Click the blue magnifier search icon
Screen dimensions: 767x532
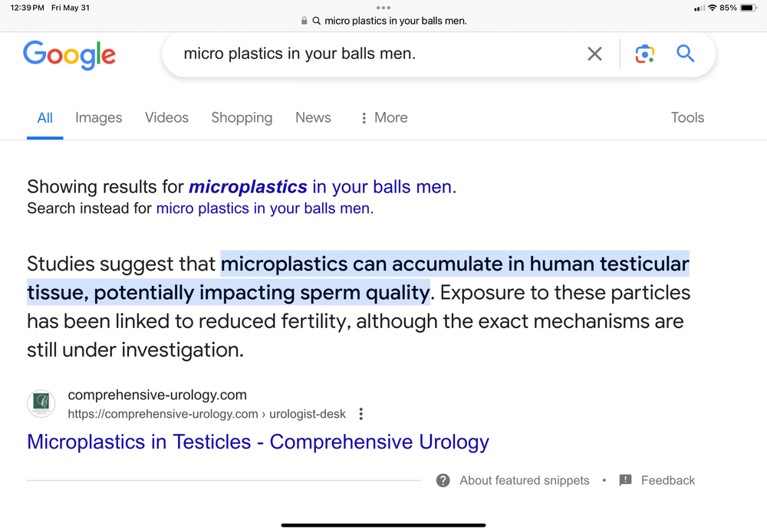tap(685, 54)
